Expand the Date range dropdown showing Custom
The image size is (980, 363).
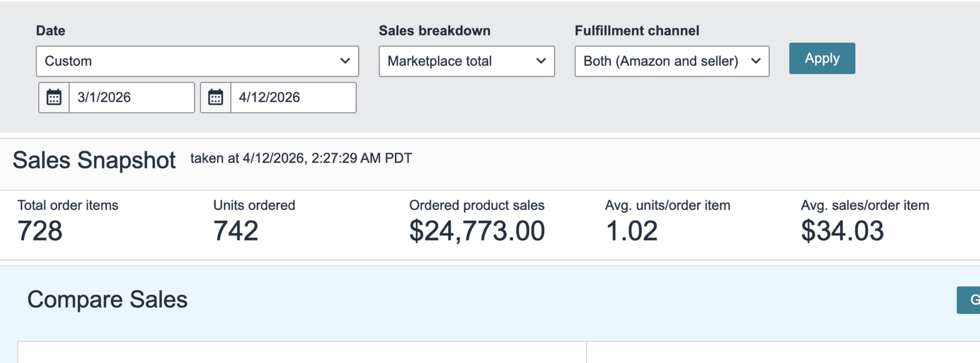tap(197, 61)
